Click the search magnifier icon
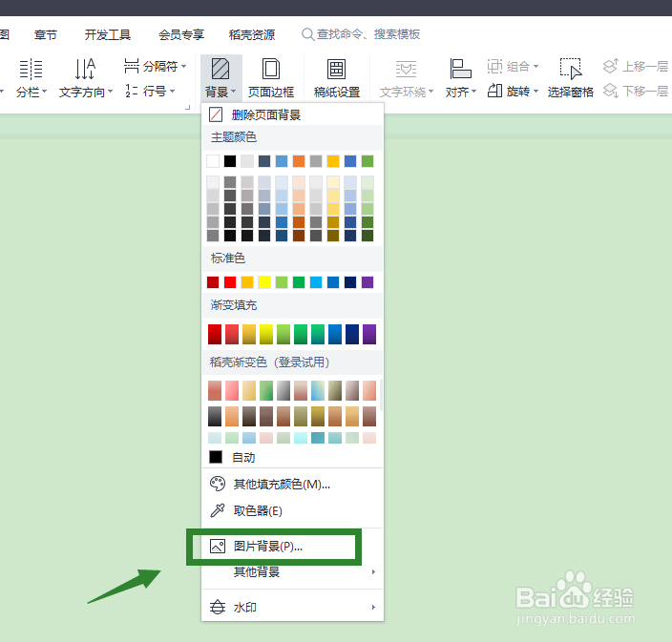672x642 pixels. click(x=307, y=34)
